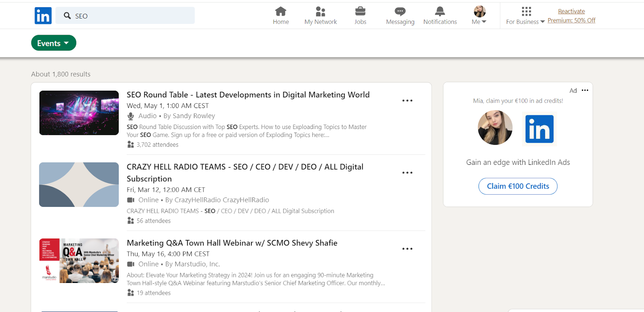
Task: Click LinkedIn logo in the ad
Action: point(539,129)
